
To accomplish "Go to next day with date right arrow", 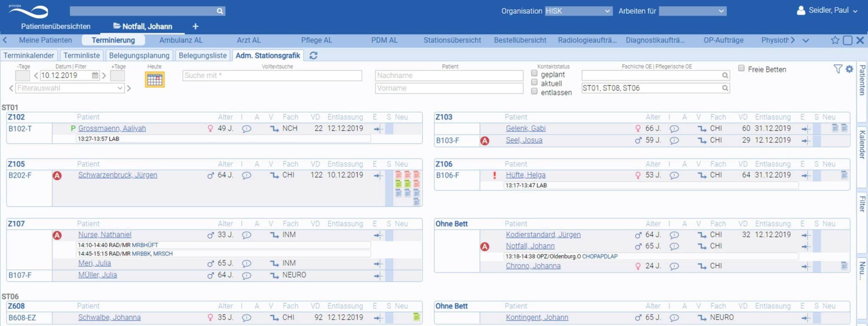I will pyautogui.click(x=104, y=76).
